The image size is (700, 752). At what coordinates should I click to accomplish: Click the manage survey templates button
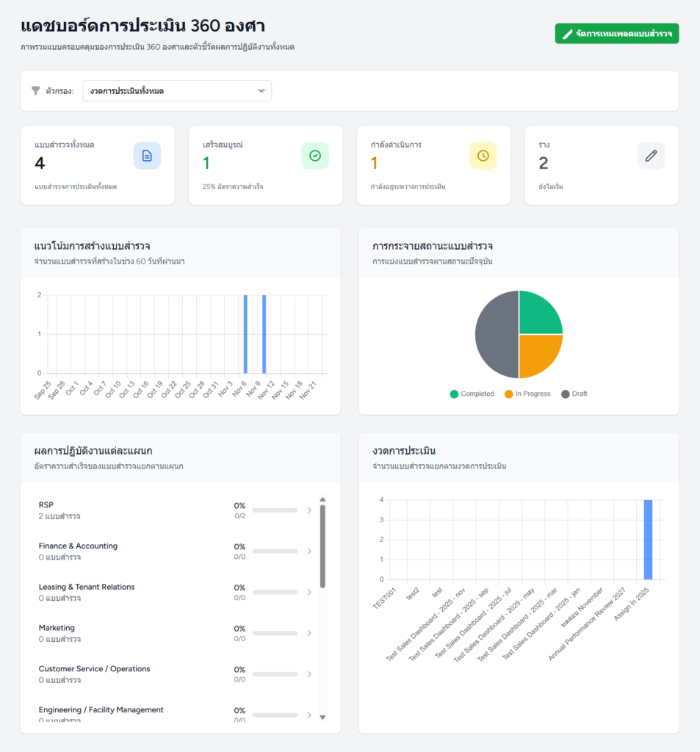(616, 34)
